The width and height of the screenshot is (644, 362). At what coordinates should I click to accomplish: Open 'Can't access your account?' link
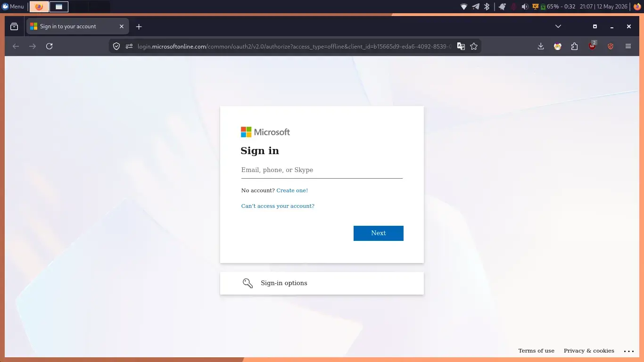(x=278, y=206)
